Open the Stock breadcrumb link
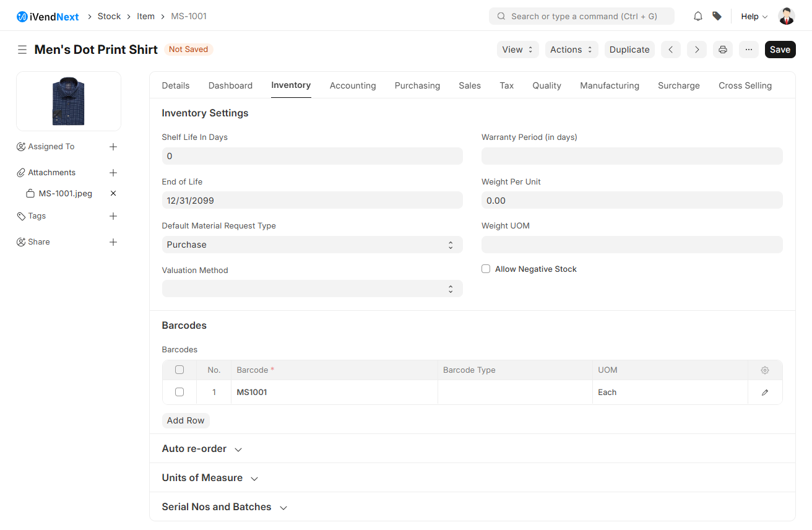The image size is (812, 530). coord(109,17)
